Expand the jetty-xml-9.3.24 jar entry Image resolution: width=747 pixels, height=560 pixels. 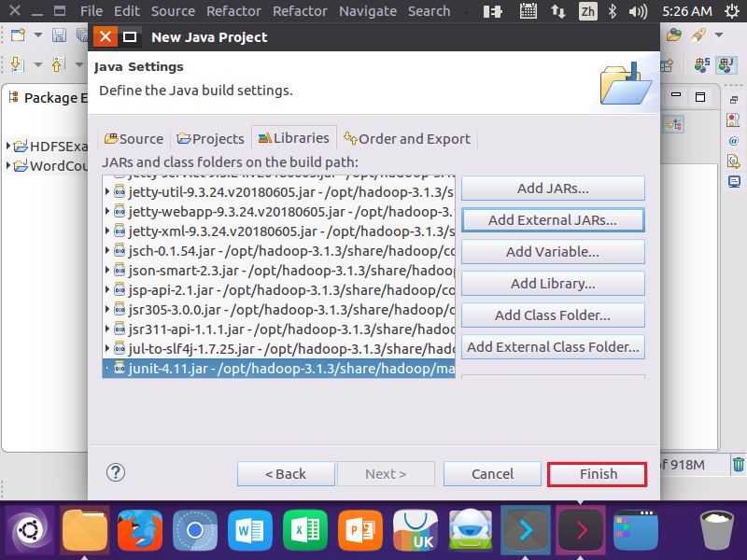pyautogui.click(x=107, y=231)
